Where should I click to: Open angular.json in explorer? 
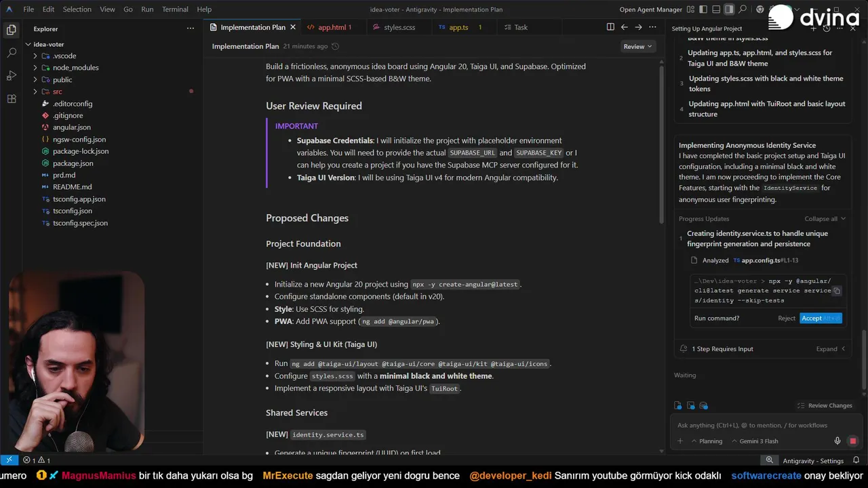pyautogui.click(x=71, y=127)
